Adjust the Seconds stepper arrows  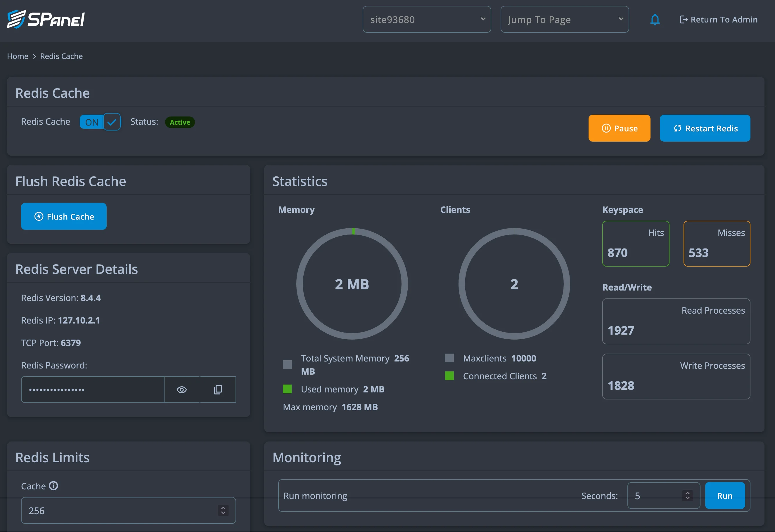(688, 495)
